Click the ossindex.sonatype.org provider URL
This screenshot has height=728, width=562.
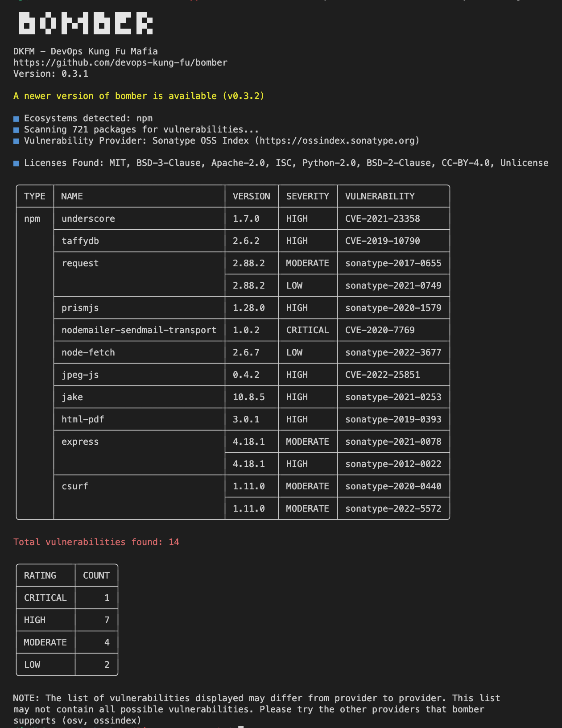(337, 141)
